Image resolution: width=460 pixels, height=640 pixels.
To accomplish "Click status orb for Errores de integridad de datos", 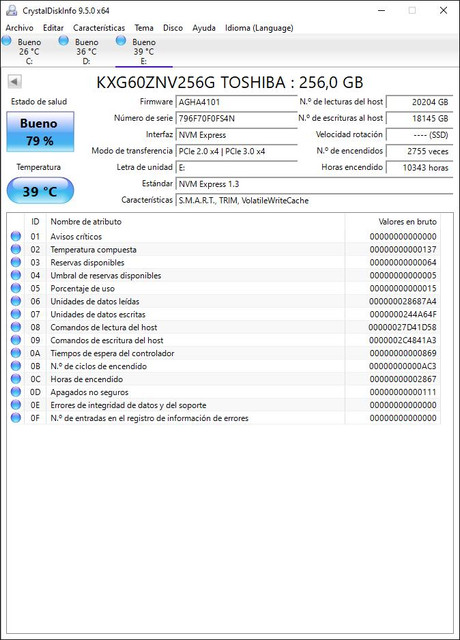I will pyautogui.click(x=16, y=405).
